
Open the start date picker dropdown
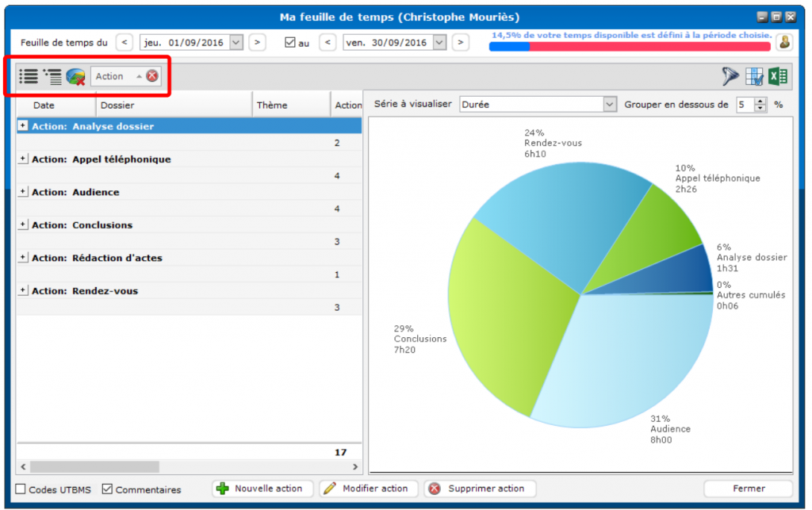pyautogui.click(x=236, y=42)
